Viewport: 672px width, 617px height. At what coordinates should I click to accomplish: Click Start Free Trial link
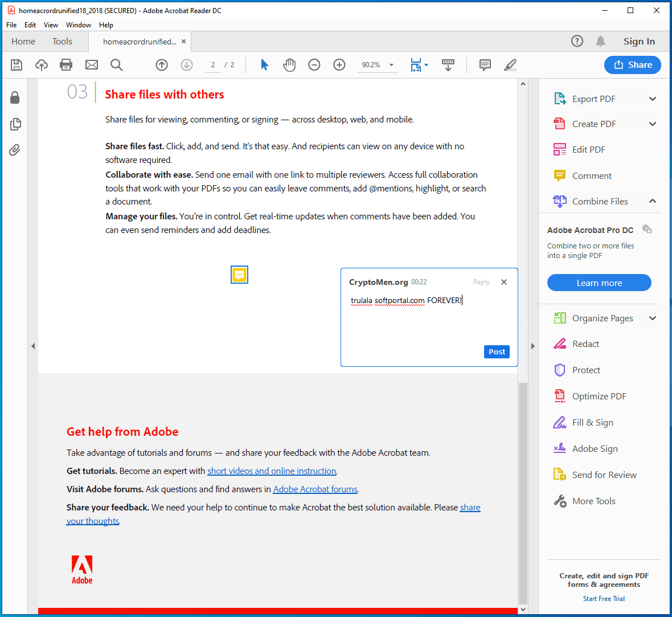point(604,599)
